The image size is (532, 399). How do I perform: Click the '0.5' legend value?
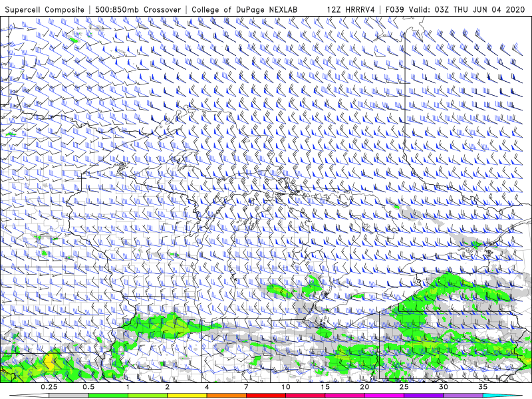88,387
